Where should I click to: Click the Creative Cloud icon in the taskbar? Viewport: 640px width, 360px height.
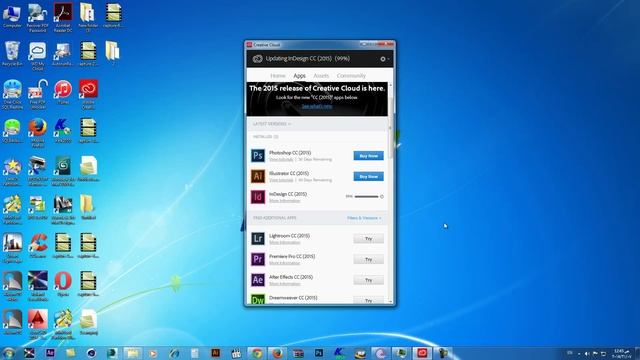pos(422,353)
